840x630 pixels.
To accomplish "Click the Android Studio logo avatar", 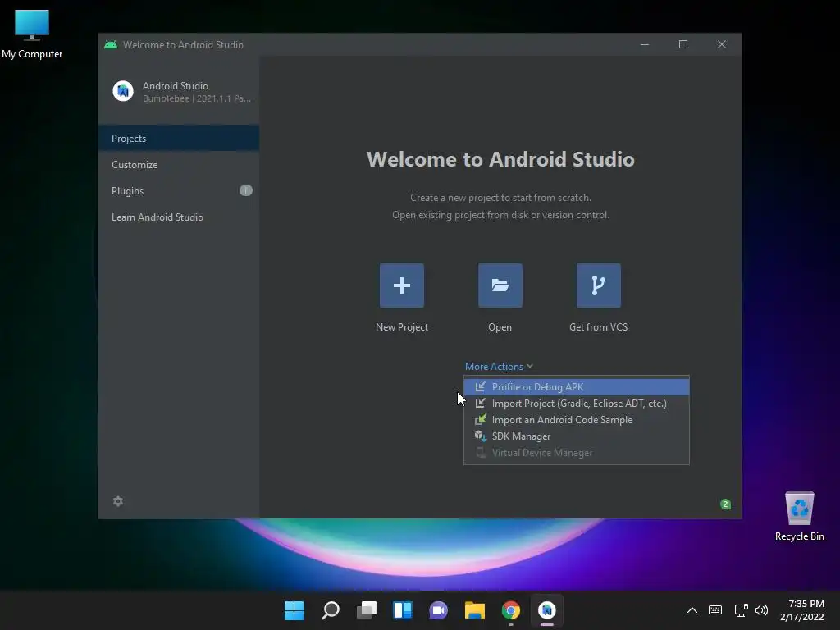I will (x=123, y=91).
